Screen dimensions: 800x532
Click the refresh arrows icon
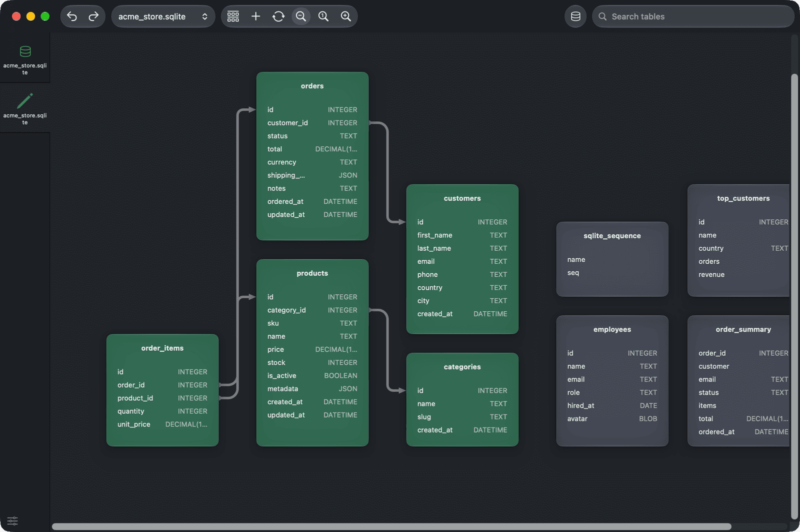click(x=278, y=16)
